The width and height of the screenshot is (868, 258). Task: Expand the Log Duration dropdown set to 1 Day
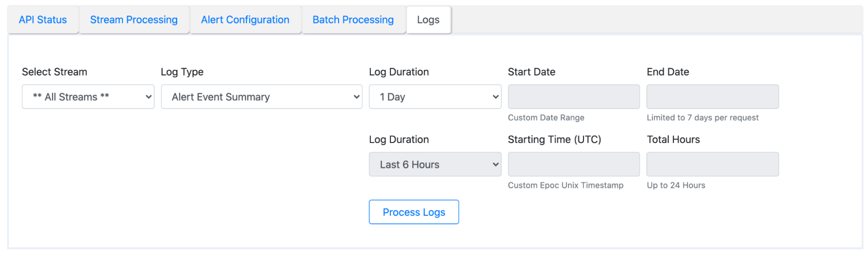tap(435, 97)
